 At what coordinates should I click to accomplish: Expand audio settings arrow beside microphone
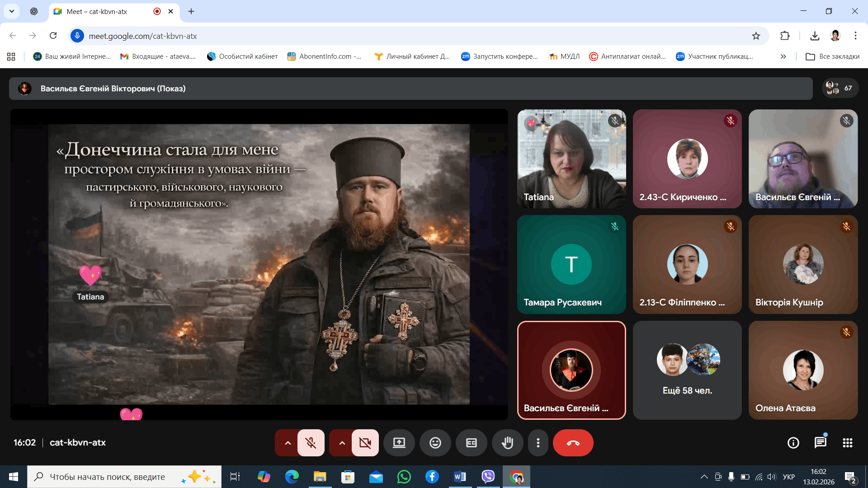(x=288, y=443)
